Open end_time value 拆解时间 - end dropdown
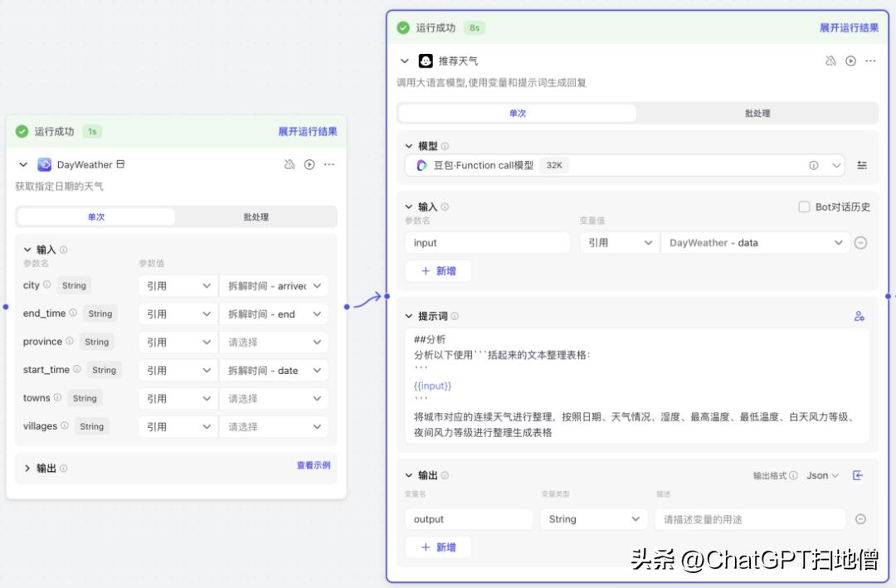The height and width of the screenshot is (588, 896). tap(274, 313)
